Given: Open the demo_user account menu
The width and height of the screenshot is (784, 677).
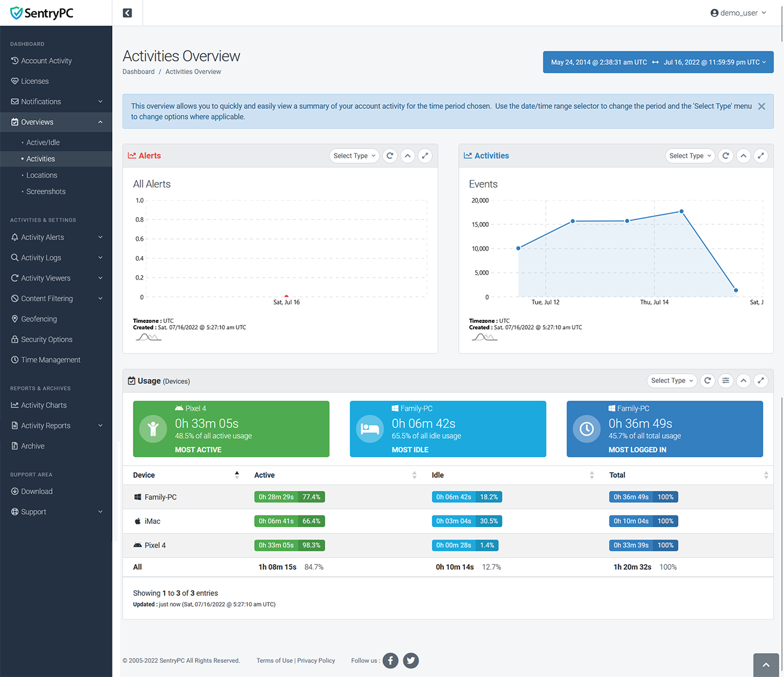Looking at the screenshot, I should (738, 13).
